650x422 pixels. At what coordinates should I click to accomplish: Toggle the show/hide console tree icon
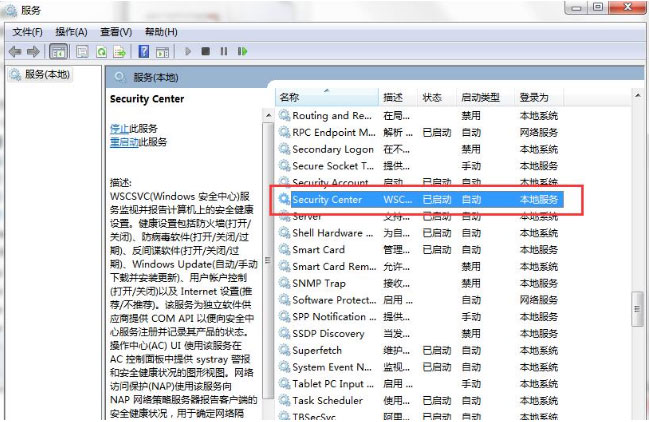click(x=58, y=52)
